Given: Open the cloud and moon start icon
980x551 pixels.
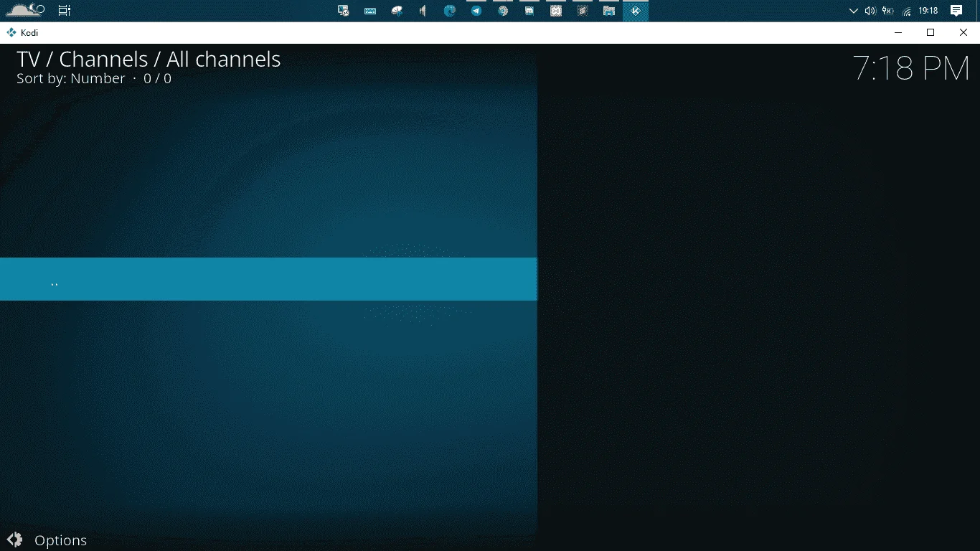Looking at the screenshot, I should (x=25, y=10).
